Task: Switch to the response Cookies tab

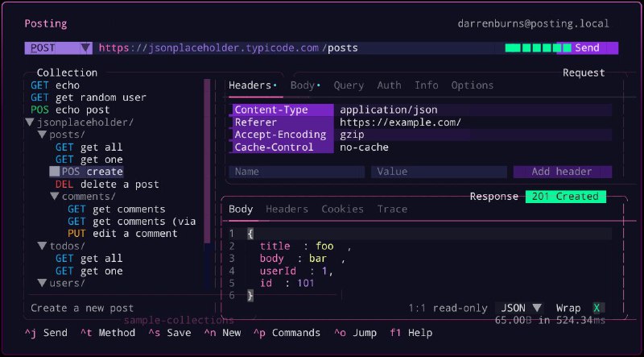Action: tap(342, 210)
